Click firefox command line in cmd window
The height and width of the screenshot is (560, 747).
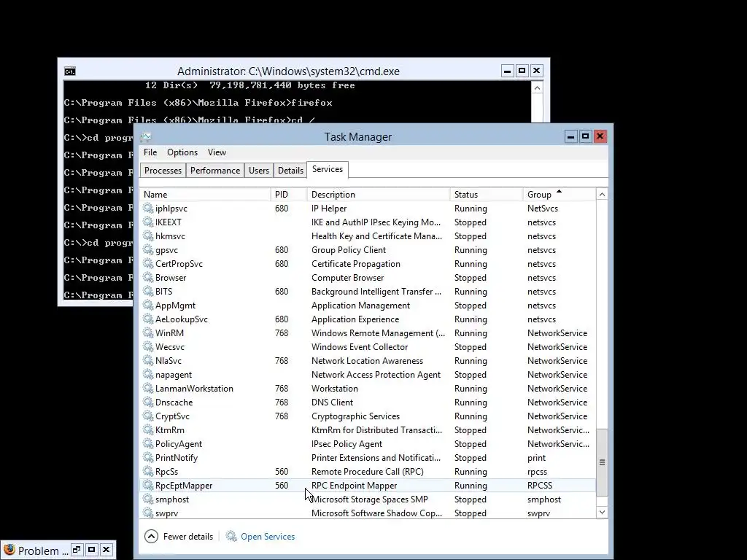198,103
